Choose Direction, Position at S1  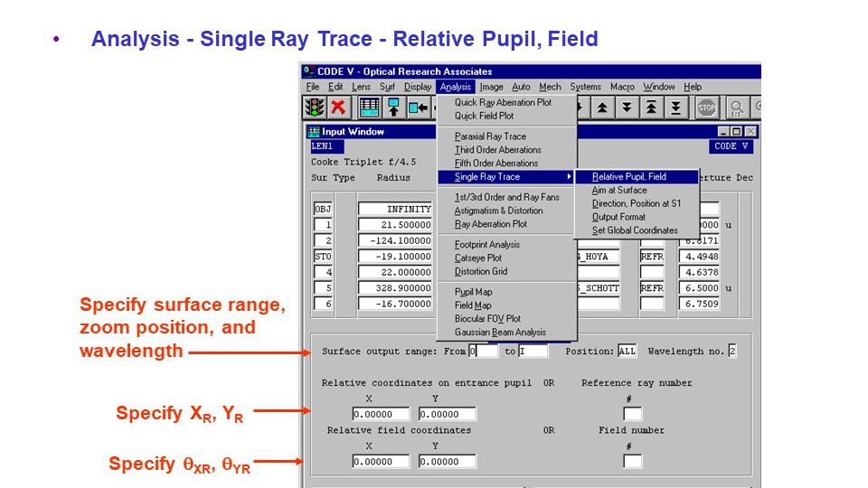pos(637,203)
